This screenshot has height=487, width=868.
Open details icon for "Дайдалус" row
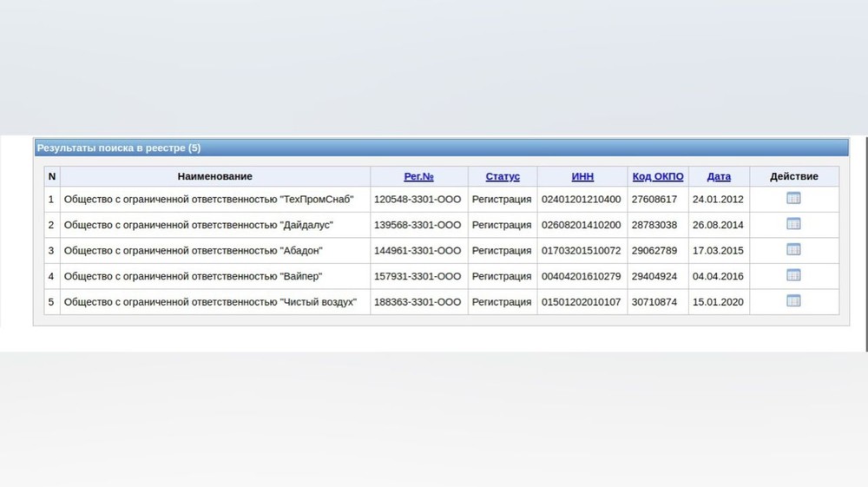tap(792, 224)
